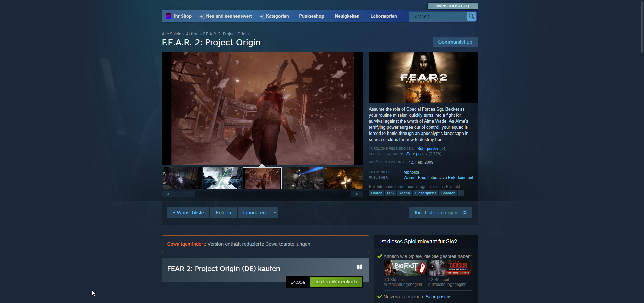Expand the Ignorieren dropdown arrow
This screenshot has width=644, height=303.
pyautogui.click(x=275, y=213)
